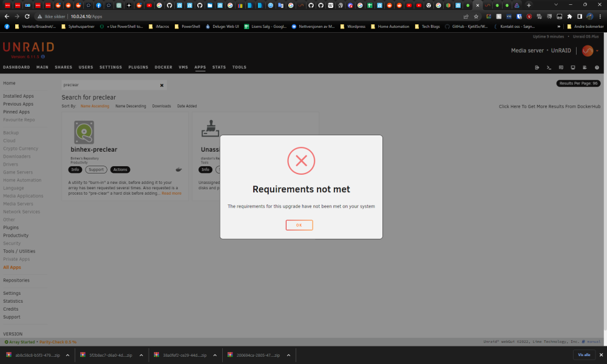607x364 pixels.
Task: Open the Settings tab
Action: click(x=110, y=67)
